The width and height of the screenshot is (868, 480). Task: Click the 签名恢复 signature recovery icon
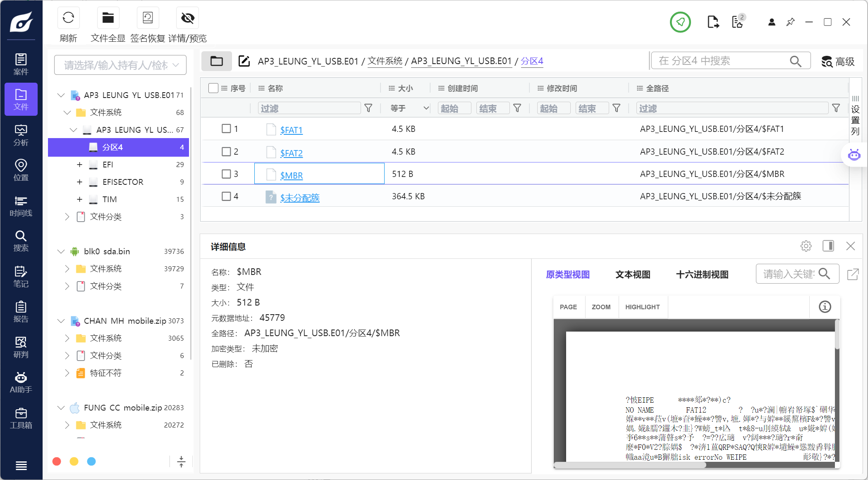[x=148, y=18]
